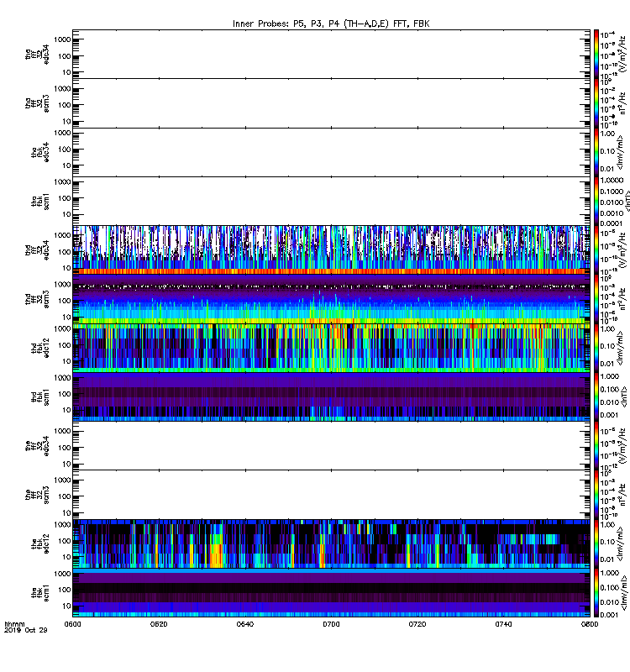Select the the fbk edc12 spectrogram panel
This screenshot has height=672, width=630.
[x=331, y=543]
